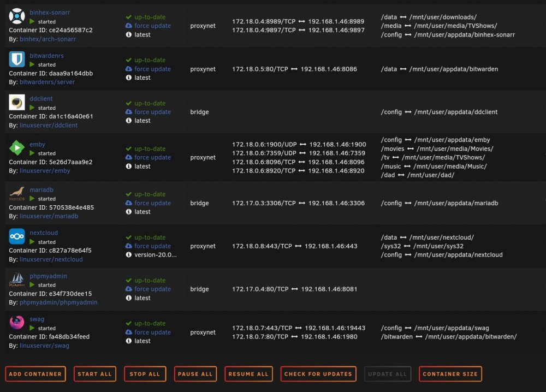The height and width of the screenshot is (392, 546).
Task: Click the info icon beside latest for bitwardenrs
Action: [x=128, y=78]
